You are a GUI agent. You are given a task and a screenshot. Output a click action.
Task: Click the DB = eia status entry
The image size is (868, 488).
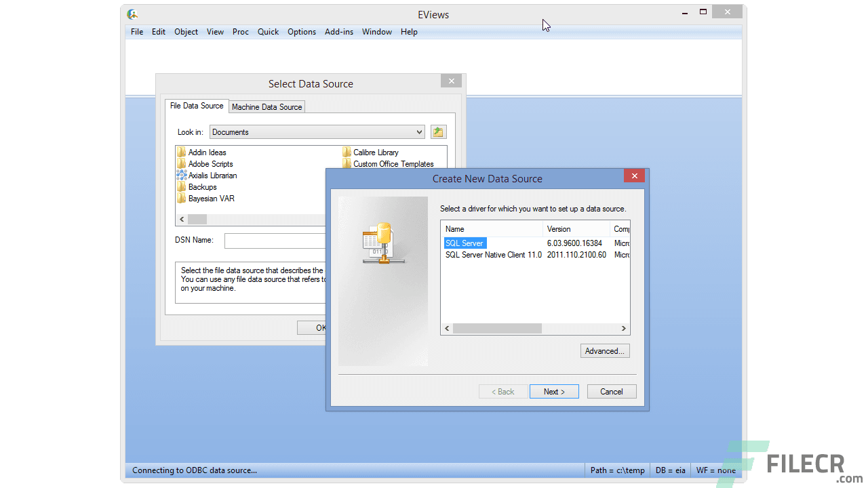(x=671, y=470)
